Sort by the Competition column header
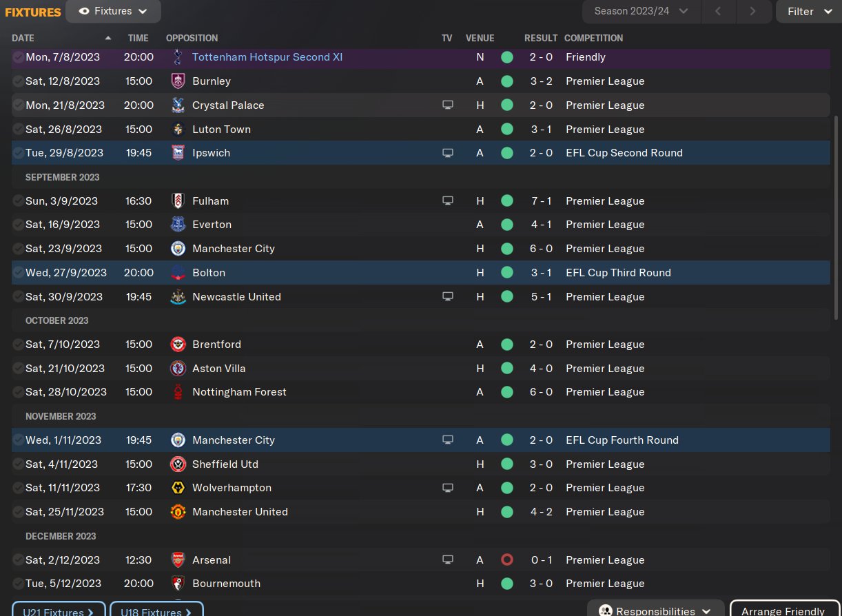 tap(593, 38)
